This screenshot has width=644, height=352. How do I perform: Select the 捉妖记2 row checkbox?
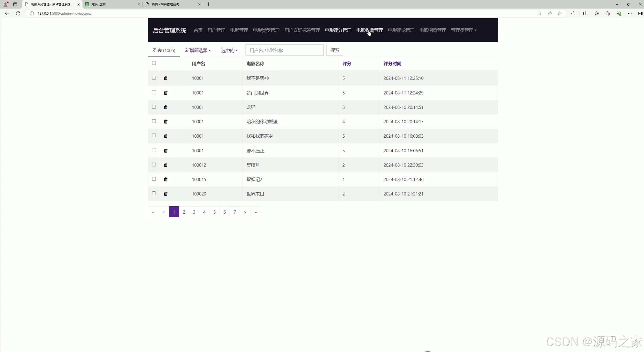point(154,179)
